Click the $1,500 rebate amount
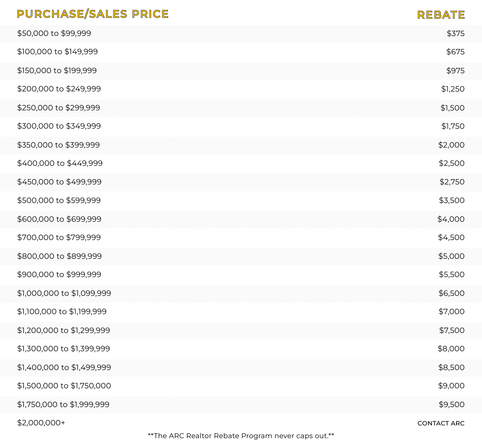Viewport: 482px width, 448px height. [x=452, y=108]
